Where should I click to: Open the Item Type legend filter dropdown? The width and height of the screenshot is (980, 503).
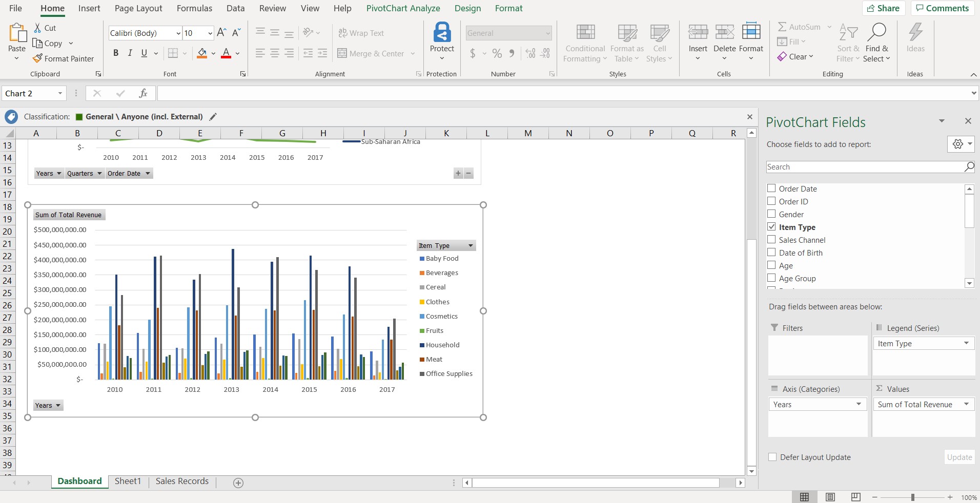tap(469, 245)
